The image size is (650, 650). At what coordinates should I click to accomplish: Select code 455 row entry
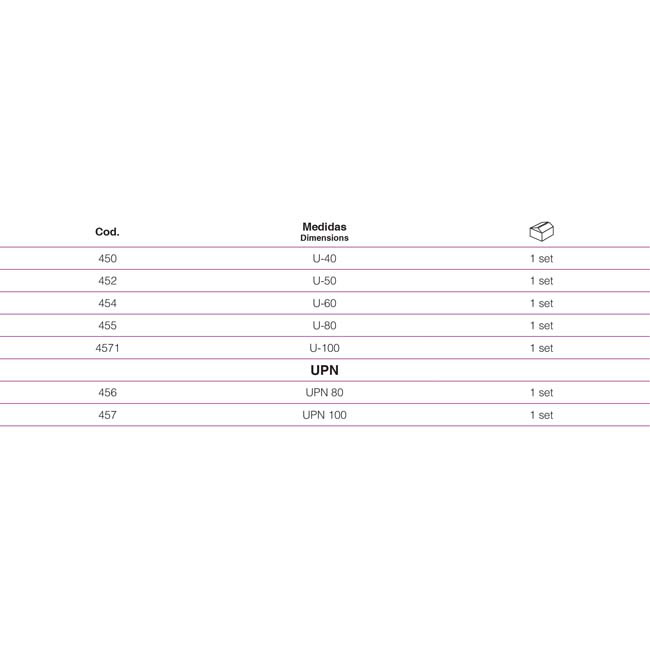(x=107, y=326)
